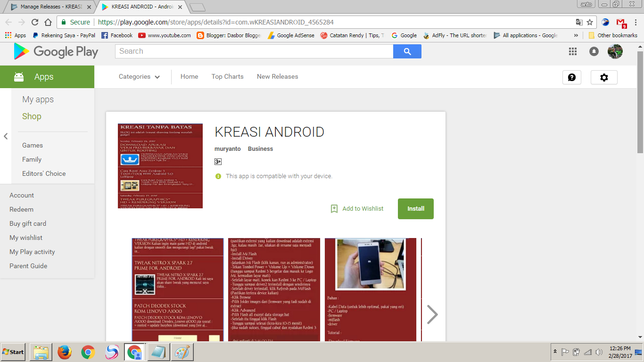
Task: Open the www.youtube.com bookmark
Action: (165, 35)
